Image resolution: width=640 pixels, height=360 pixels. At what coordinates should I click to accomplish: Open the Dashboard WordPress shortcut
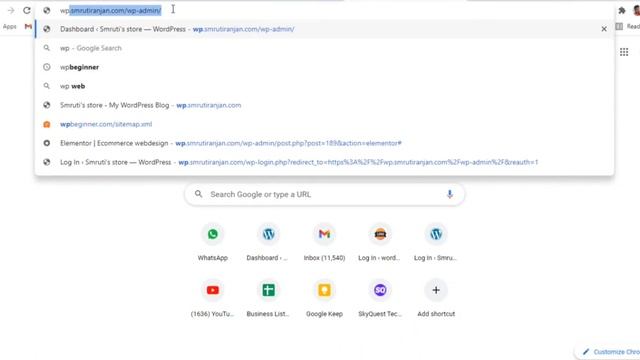point(268,242)
